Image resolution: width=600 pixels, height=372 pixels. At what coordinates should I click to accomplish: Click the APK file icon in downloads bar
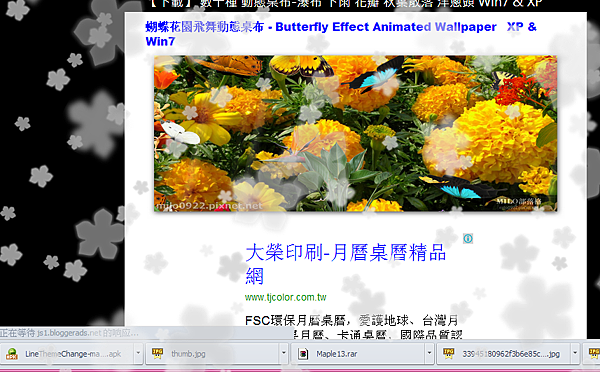12,354
